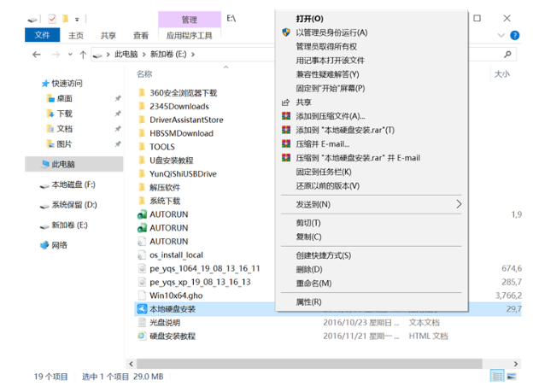Open the quick access toolbar dropdown arrow
The image size is (533, 392).
coord(78,18)
